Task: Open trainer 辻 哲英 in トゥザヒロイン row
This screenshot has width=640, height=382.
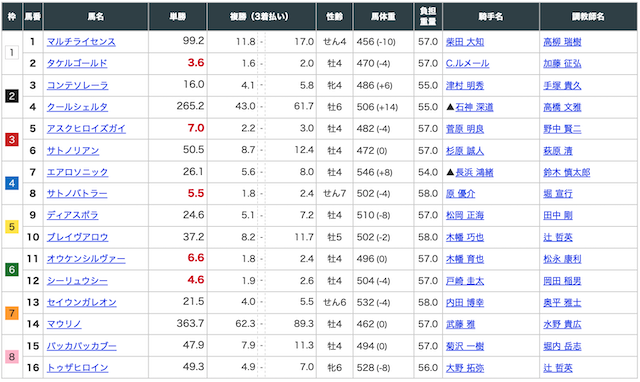Action: pyautogui.click(x=558, y=368)
